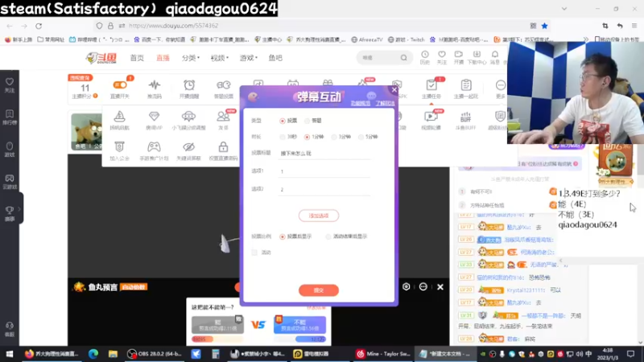The width and height of the screenshot is (644, 362).
Task: Select the 5分钟 duration option
Action: pyautogui.click(x=361, y=137)
